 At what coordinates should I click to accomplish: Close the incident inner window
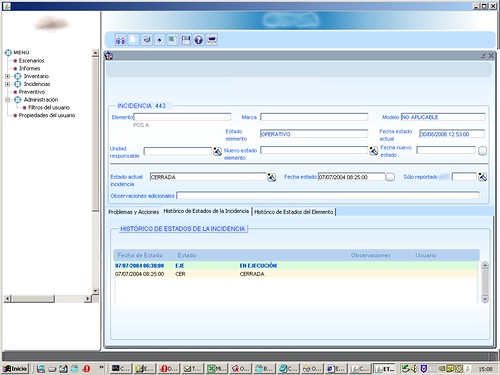pos(491,56)
